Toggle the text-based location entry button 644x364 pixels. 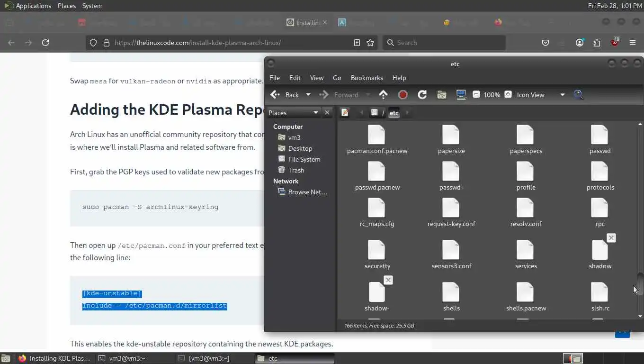(x=345, y=113)
